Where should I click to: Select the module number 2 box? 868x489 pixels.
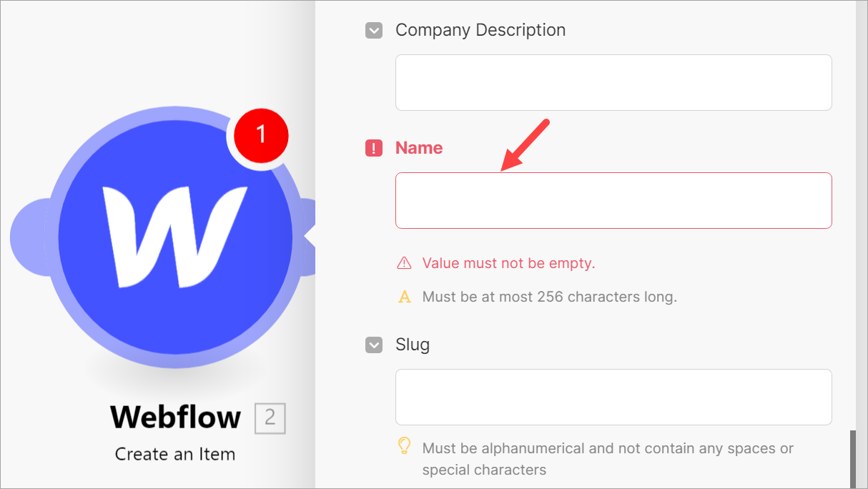(x=270, y=418)
